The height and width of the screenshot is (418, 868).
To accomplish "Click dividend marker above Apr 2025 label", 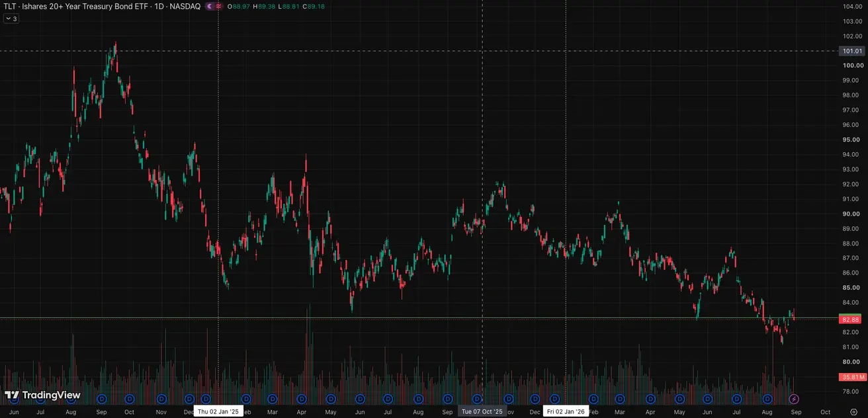I will [x=302, y=399].
